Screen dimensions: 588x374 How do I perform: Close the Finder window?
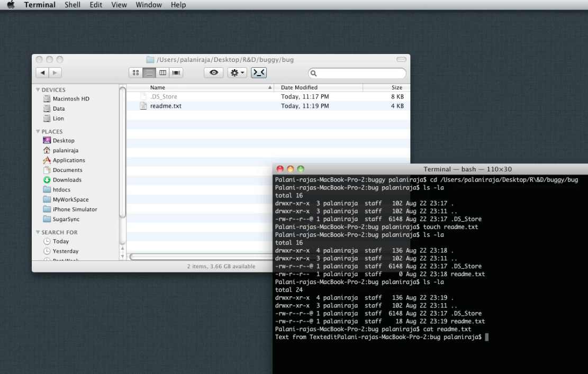pyautogui.click(x=39, y=59)
